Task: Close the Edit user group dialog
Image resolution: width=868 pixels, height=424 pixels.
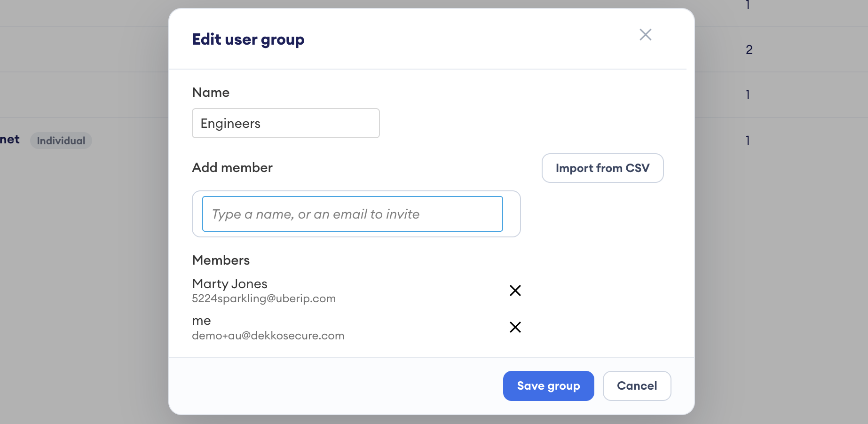Action: (x=645, y=34)
